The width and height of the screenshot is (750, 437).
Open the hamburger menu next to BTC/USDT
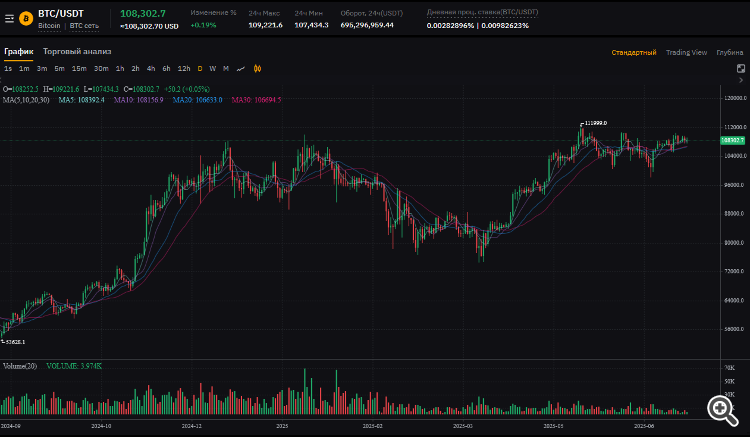9,19
